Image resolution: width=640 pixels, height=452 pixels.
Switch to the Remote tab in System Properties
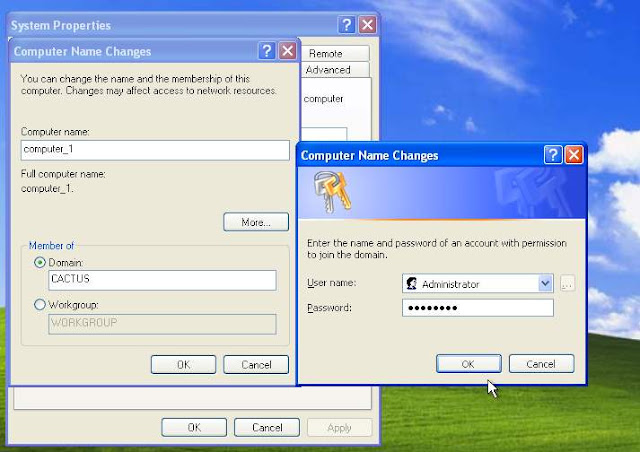pyautogui.click(x=335, y=53)
